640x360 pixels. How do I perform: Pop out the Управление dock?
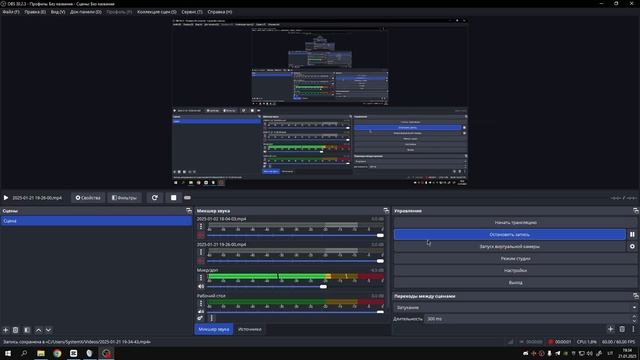(x=636, y=211)
